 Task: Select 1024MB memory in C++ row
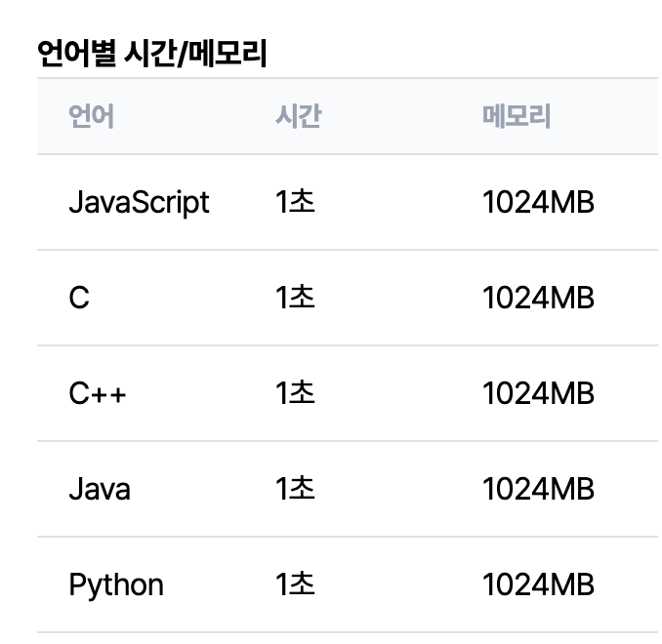(x=538, y=393)
